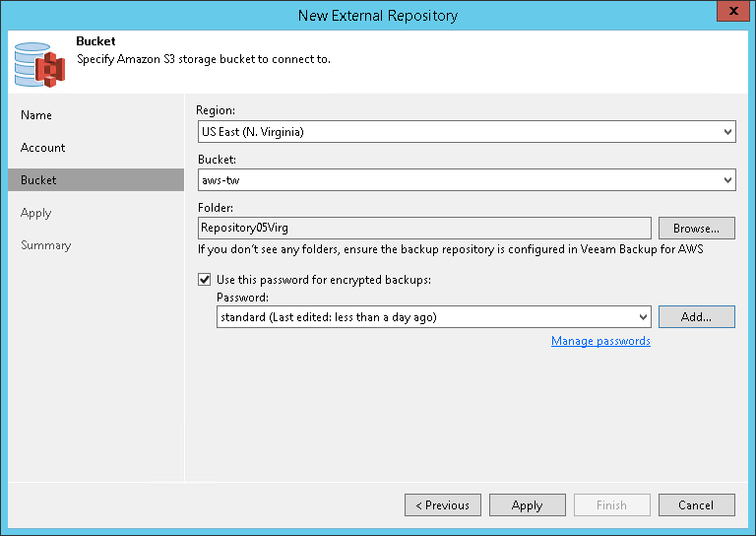
Task: Close the New External Repository dialog
Action: pos(728,15)
